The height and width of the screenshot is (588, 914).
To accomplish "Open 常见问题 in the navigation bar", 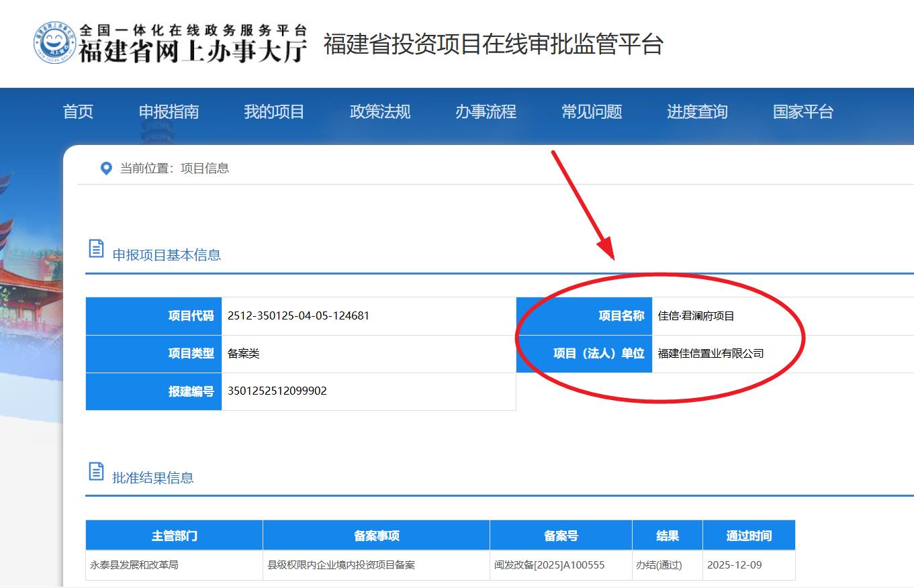I will (592, 111).
